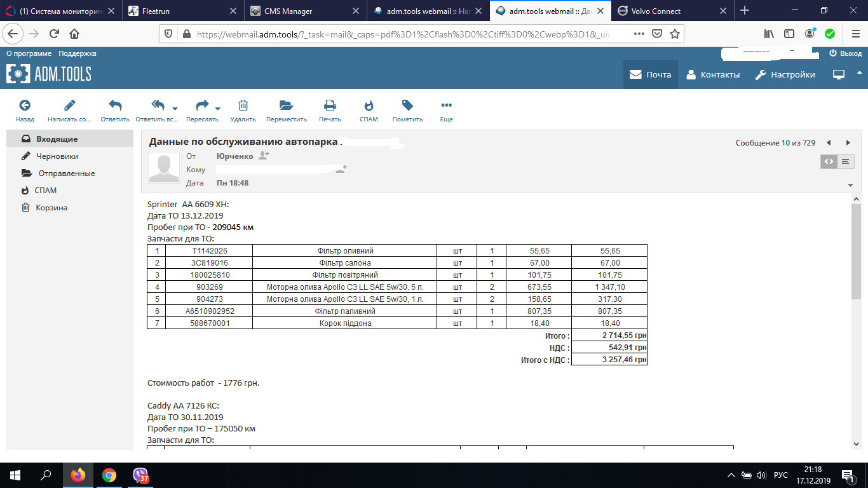Print the email via Печать icon
This screenshot has width=868, height=488.
click(330, 105)
